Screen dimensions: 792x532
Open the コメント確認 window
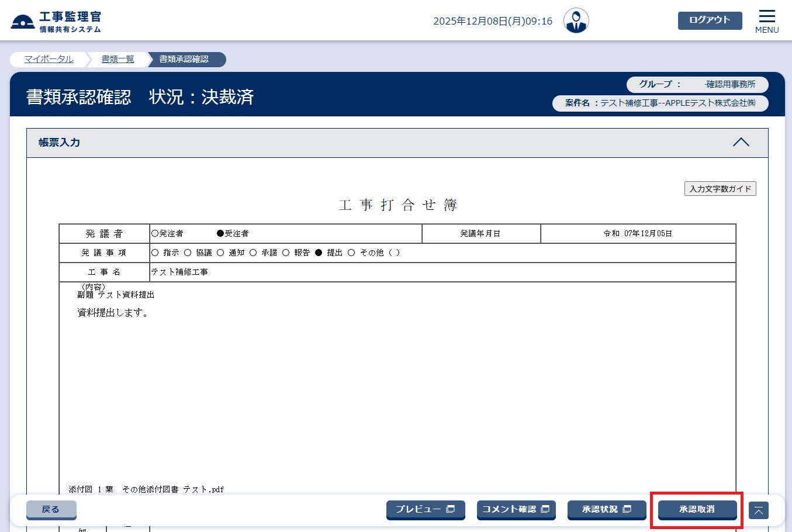point(516,509)
